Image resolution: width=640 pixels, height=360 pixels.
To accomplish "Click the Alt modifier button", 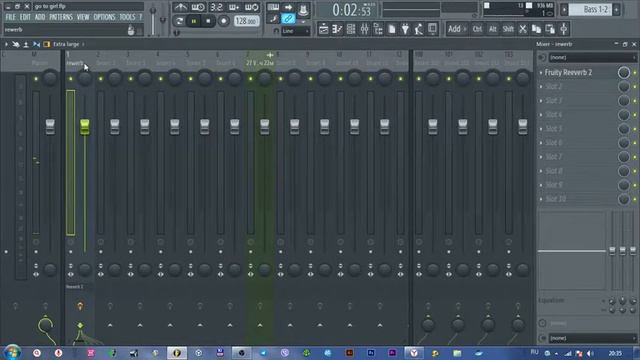I will 493,29.
